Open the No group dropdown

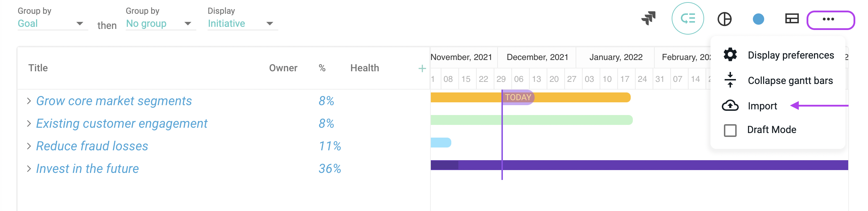click(x=161, y=23)
